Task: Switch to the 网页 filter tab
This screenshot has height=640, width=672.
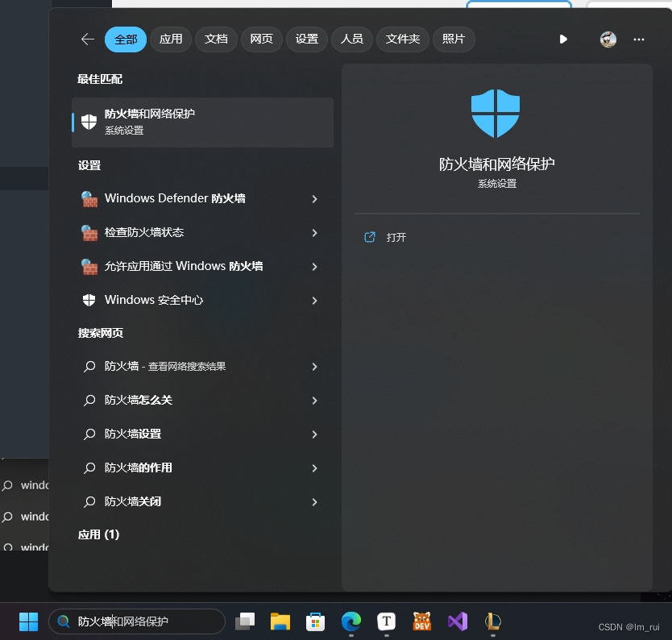Action: [x=261, y=39]
